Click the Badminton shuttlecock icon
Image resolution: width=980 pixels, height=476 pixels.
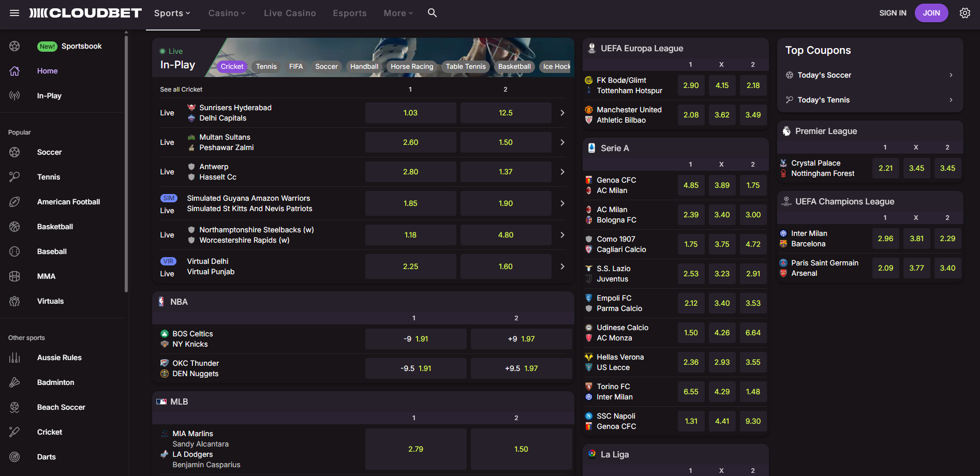[14, 382]
